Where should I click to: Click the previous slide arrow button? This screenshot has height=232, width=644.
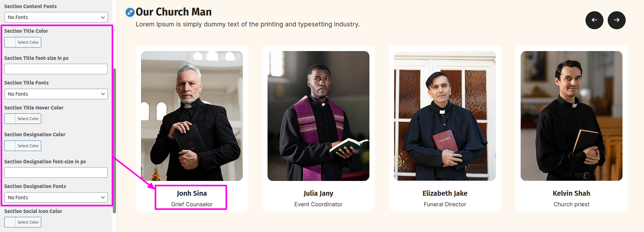coord(594,20)
